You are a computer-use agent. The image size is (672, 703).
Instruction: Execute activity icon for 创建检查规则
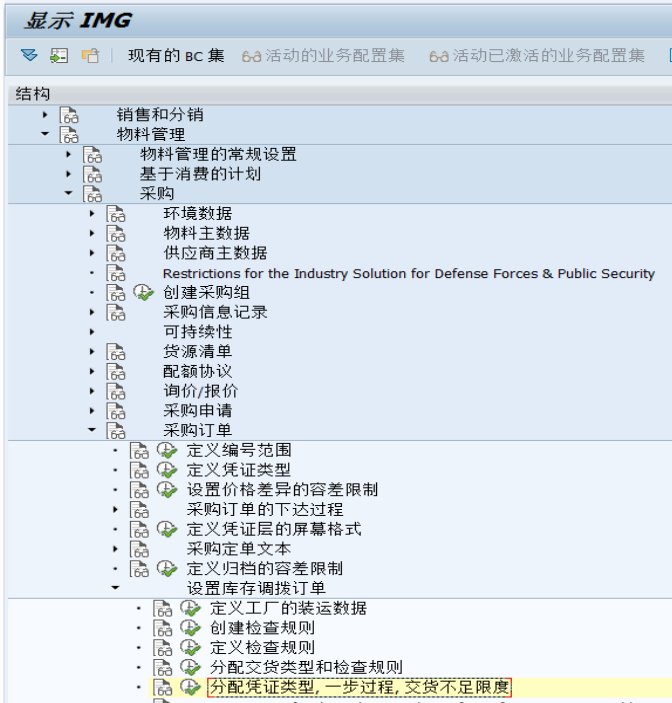[190, 628]
